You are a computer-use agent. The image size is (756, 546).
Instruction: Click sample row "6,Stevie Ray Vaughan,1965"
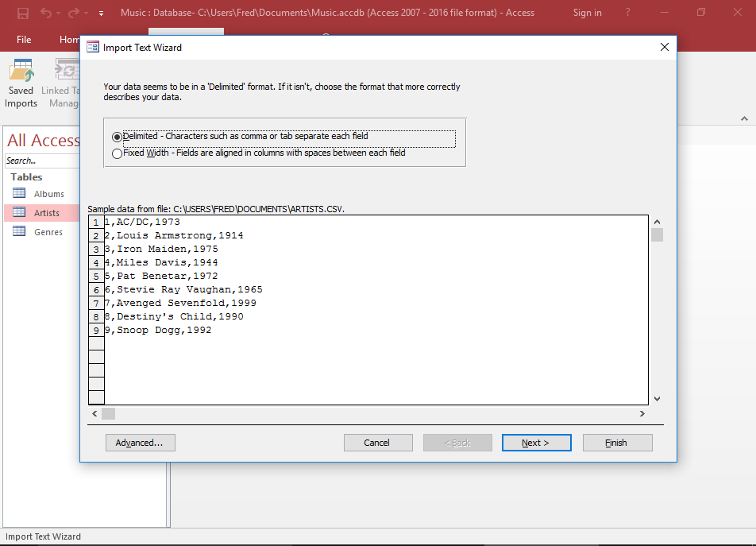183,289
